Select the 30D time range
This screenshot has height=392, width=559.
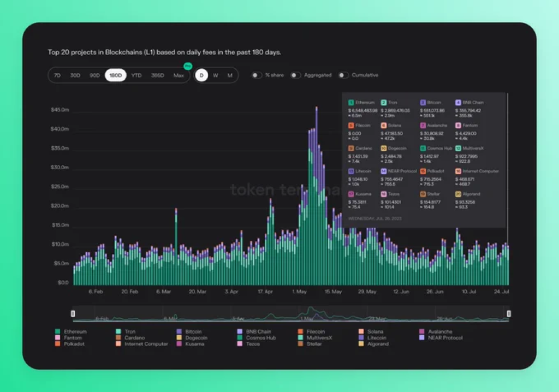point(75,75)
